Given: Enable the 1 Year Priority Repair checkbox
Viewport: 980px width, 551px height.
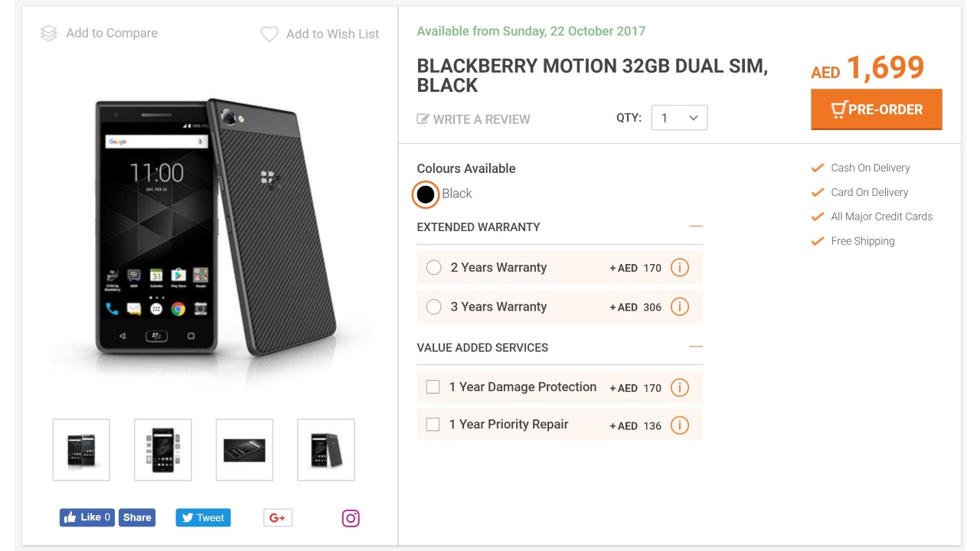Looking at the screenshot, I should pyautogui.click(x=433, y=425).
